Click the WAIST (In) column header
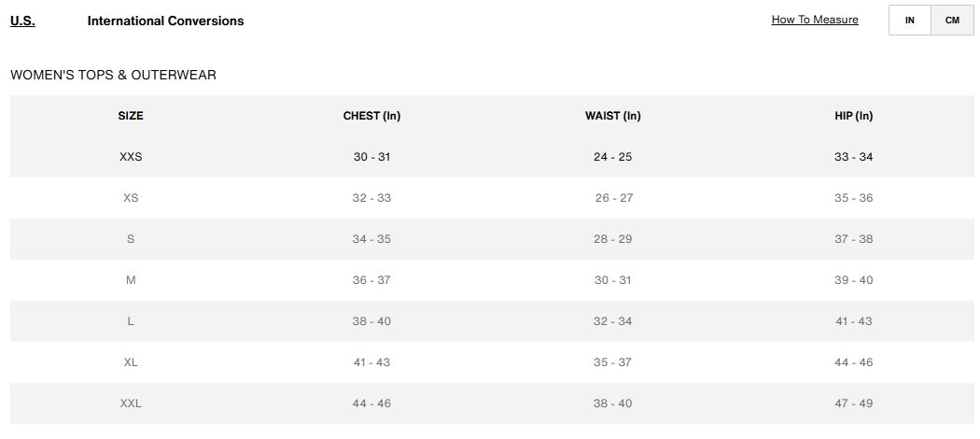 tap(612, 116)
